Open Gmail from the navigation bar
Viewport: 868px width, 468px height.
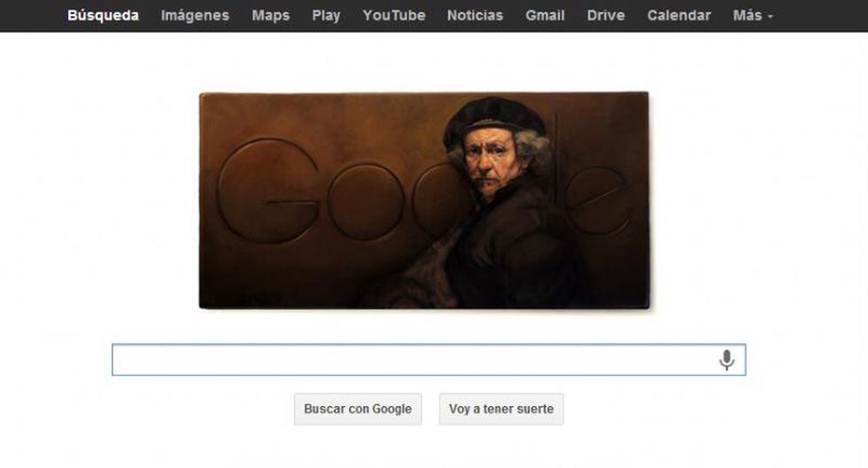[x=546, y=15]
